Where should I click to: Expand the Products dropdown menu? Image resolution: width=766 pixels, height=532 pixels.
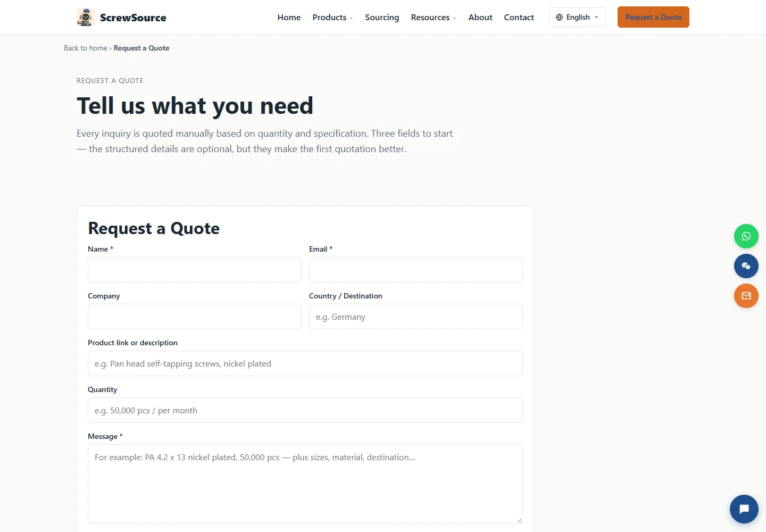[x=332, y=18]
